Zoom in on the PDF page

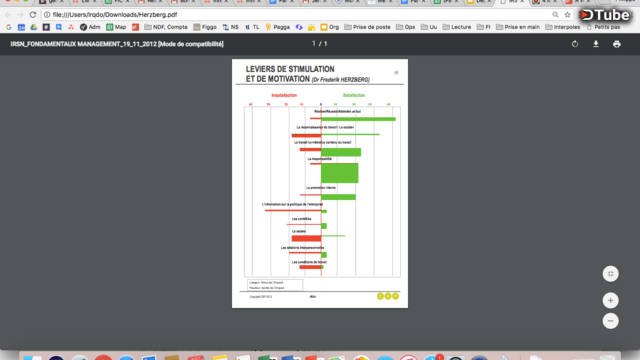[611, 301]
